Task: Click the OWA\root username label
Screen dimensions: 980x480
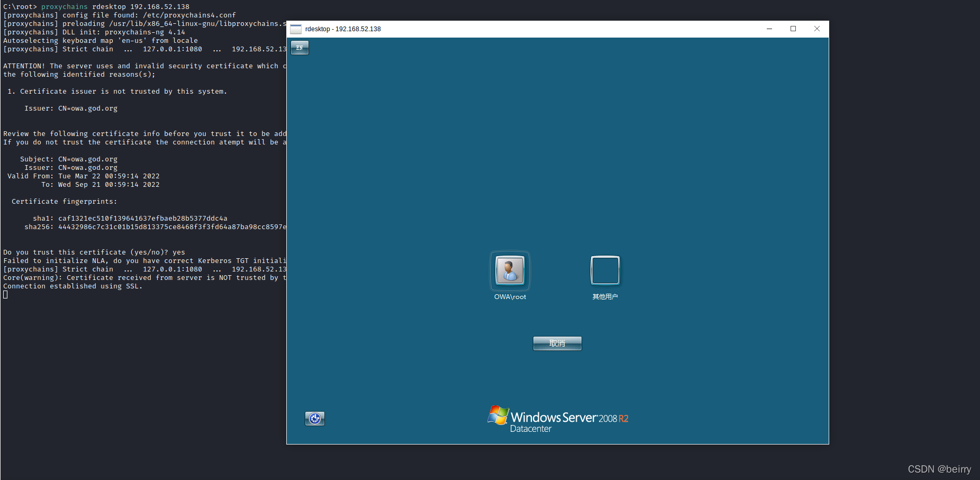Action: [510, 297]
